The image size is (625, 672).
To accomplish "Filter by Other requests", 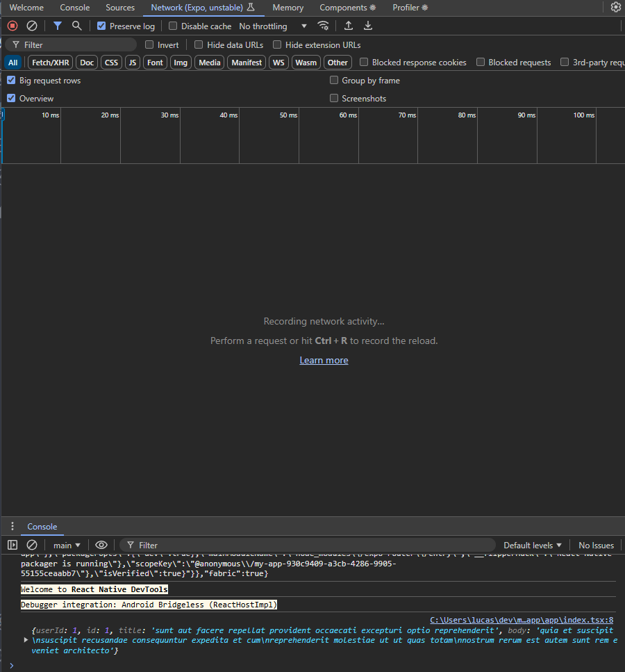I will (338, 63).
